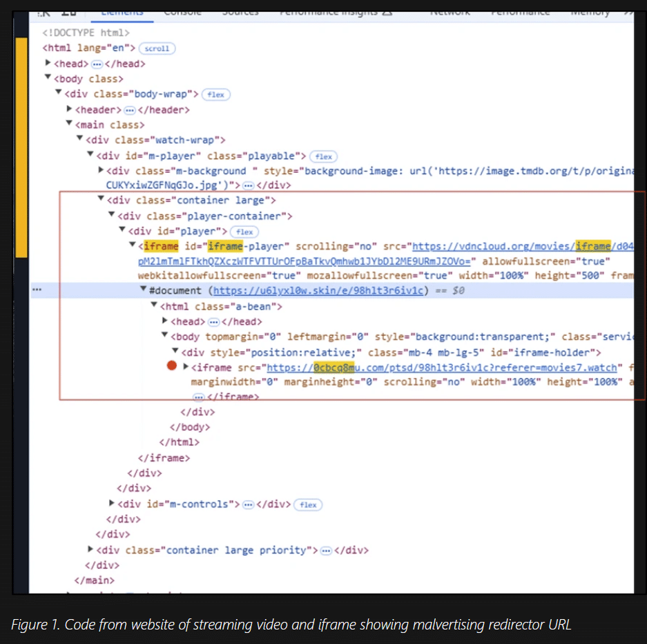The height and width of the screenshot is (644, 647).
Task: Open the 0cbcq8mu.com nested iframe link
Action: (442, 368)
